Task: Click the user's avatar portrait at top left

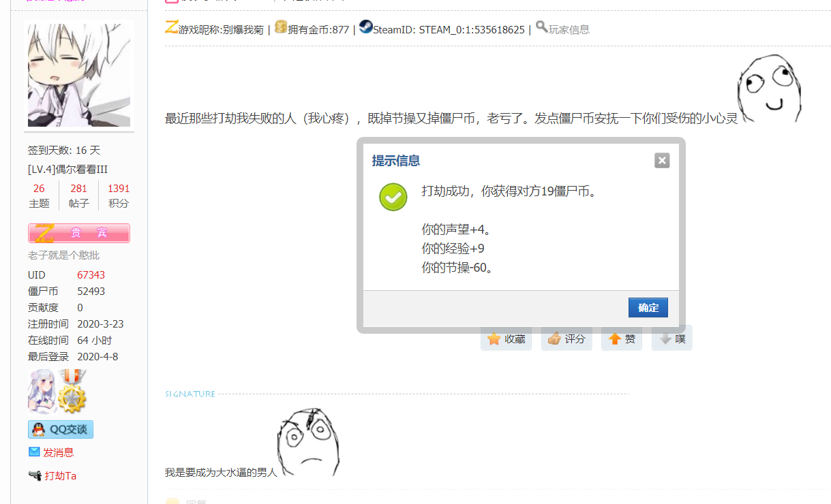Action: coord(78,74)
